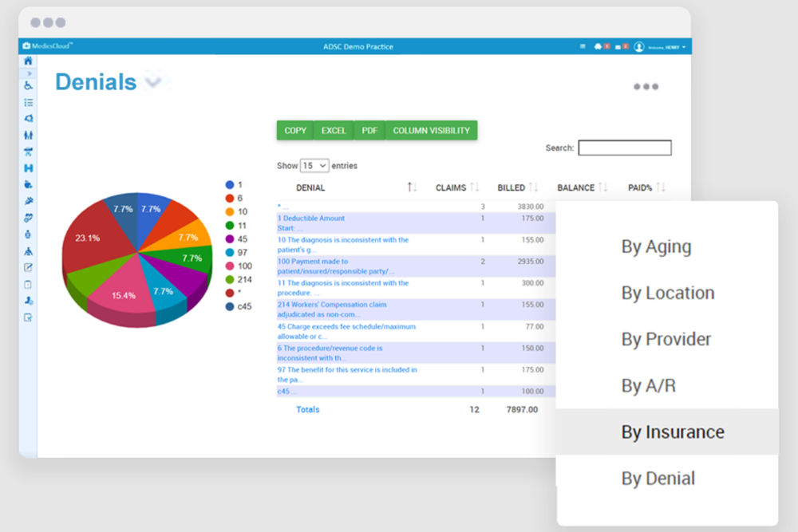Click the bulleted list icon in sidebar

[x=29, y=103]
